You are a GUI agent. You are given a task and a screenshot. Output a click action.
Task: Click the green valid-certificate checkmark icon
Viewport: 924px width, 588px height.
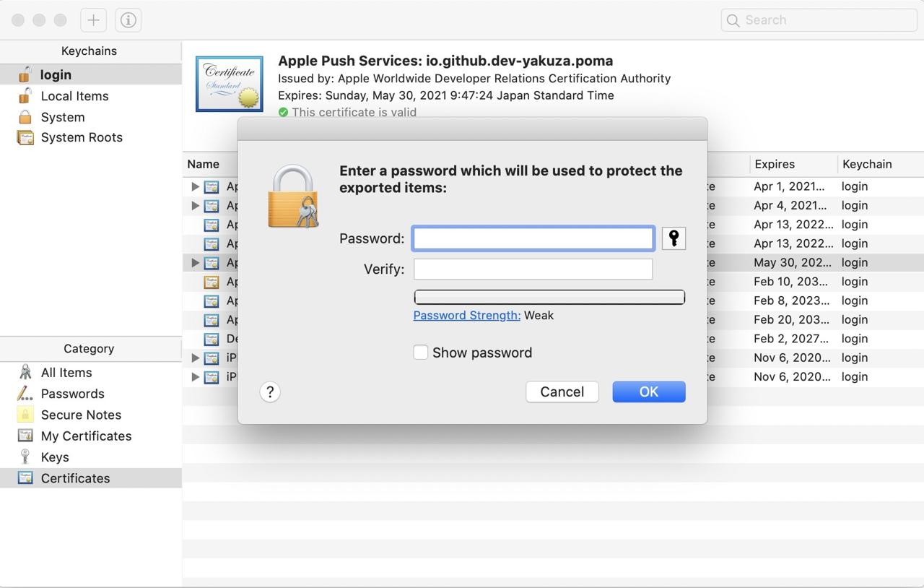tap(283, 112)
